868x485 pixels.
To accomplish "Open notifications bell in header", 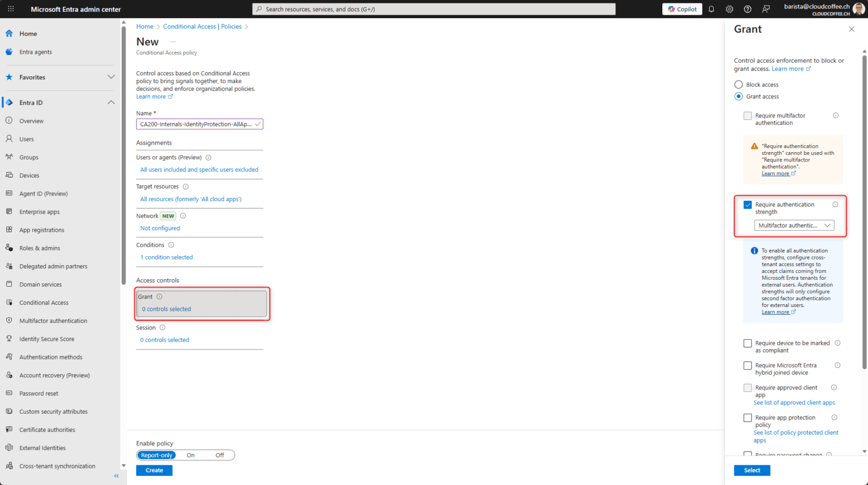I will (x=711, y=8).
